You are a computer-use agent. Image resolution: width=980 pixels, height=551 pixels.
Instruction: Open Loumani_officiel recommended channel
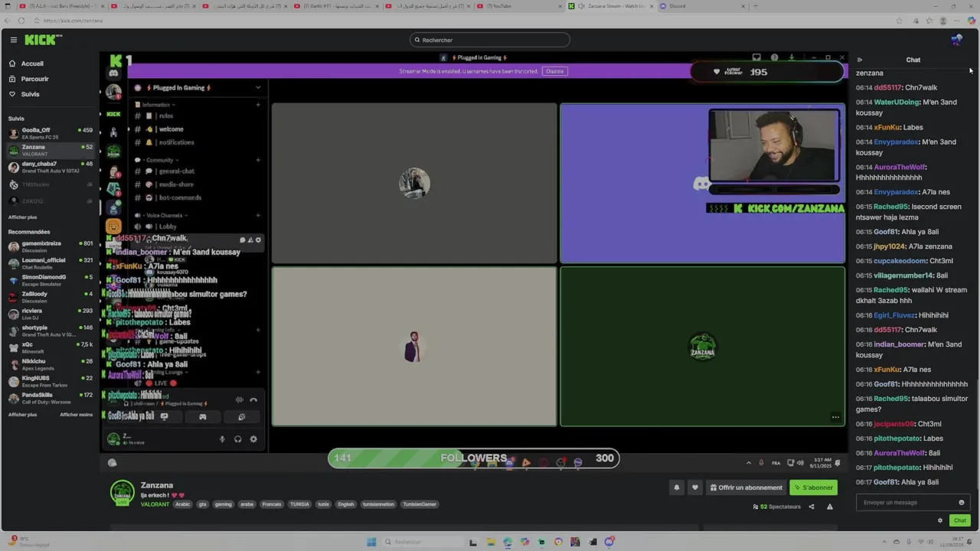tap(50, 263)
